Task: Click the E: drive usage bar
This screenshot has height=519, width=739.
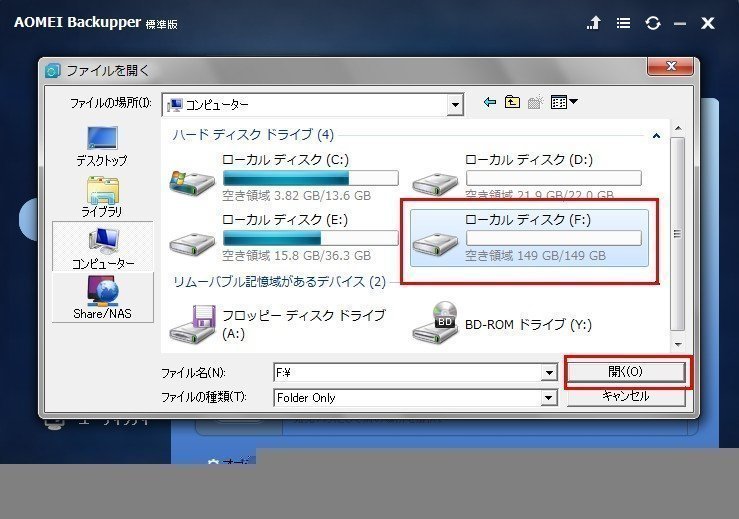Action: tap(311, 238)
